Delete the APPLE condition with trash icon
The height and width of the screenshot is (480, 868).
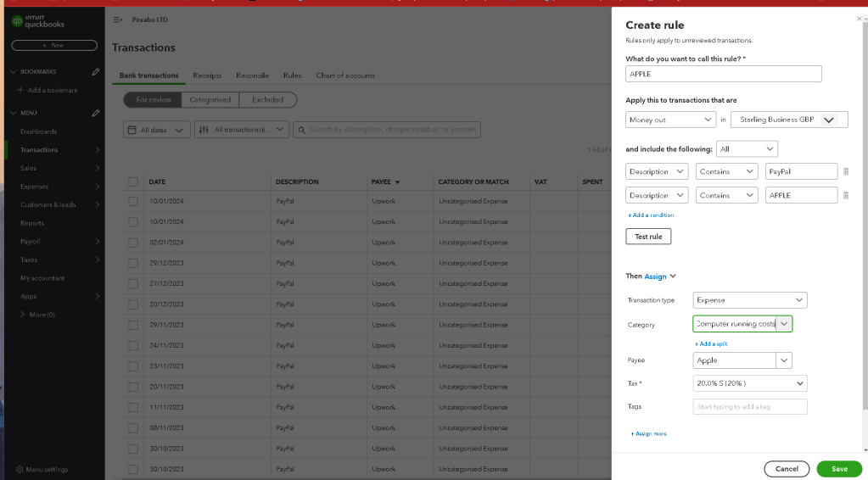point(846,195)
